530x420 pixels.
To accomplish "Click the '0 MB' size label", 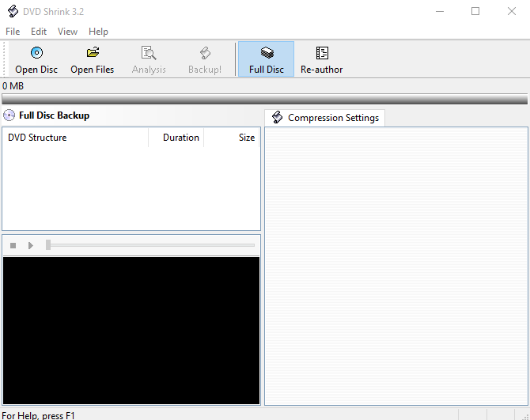I will (13, 86).
